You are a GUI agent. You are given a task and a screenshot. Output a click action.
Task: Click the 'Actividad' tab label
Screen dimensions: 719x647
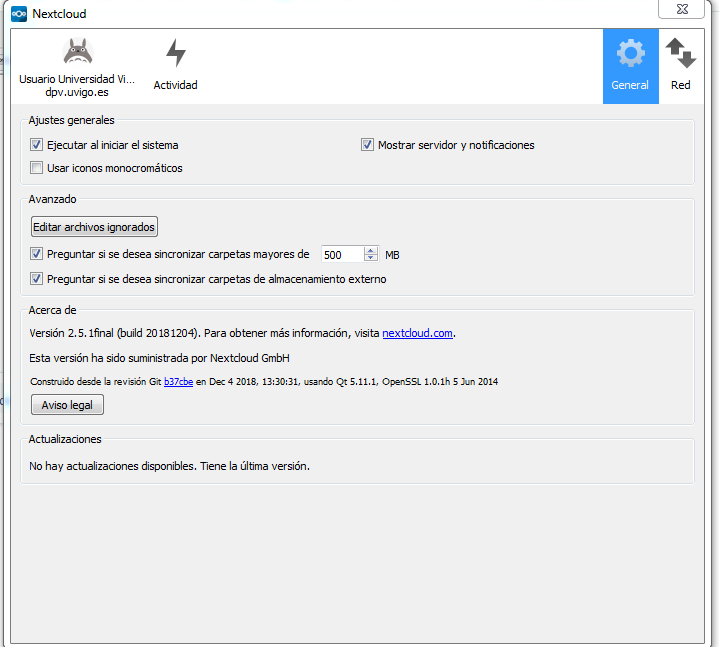pyautogui.click(x=175, y=85)
